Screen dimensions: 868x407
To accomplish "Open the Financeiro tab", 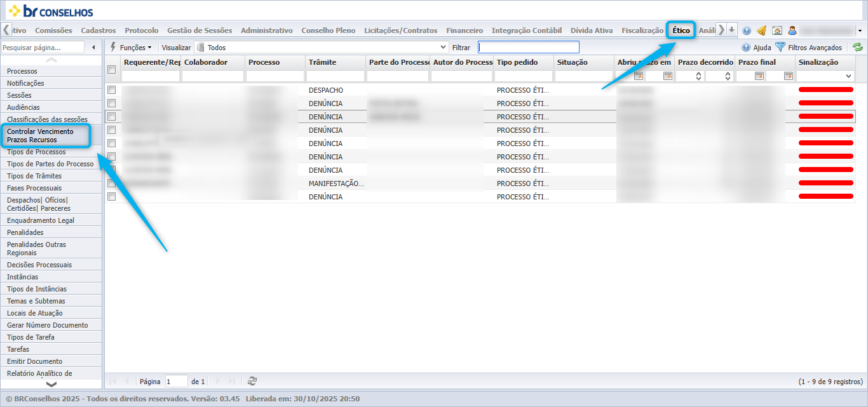I will tap(465, 30).
